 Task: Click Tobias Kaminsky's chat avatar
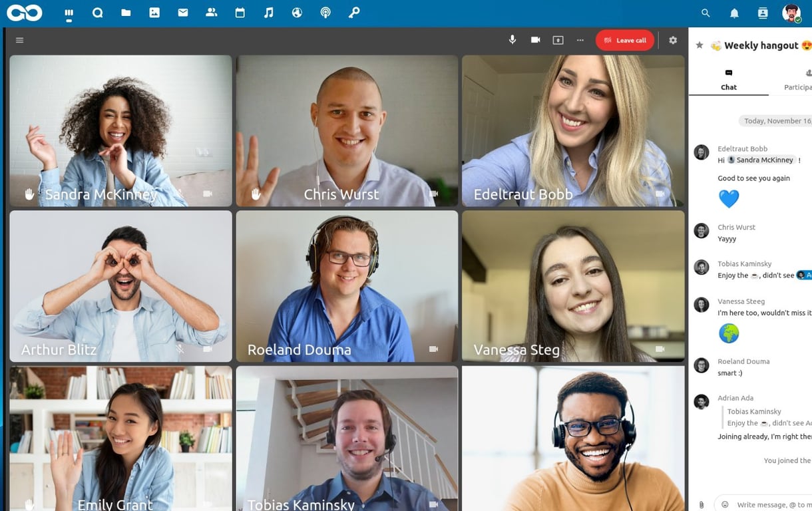pyautogui.click(x=702, y=267)
